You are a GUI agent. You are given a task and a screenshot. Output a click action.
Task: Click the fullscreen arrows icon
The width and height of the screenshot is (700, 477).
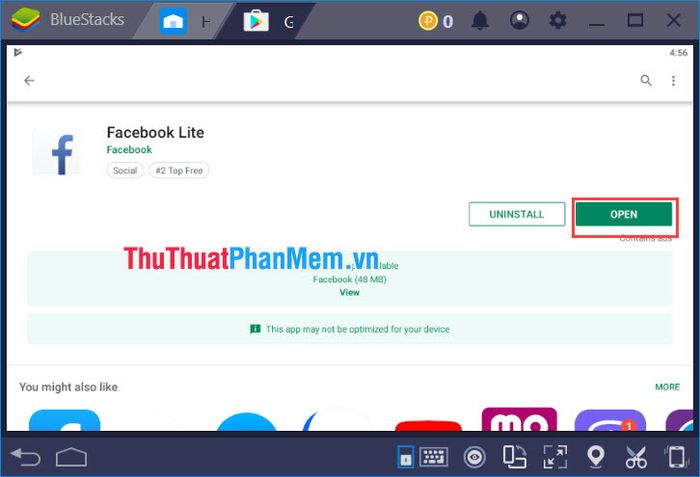point(555,457)
